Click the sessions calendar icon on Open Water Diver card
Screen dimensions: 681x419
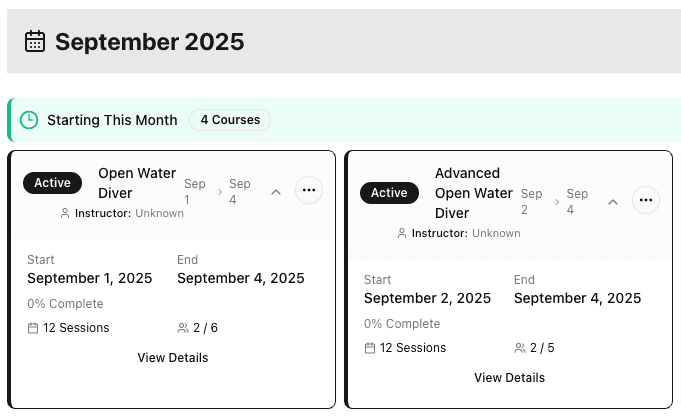coord(33,328)
